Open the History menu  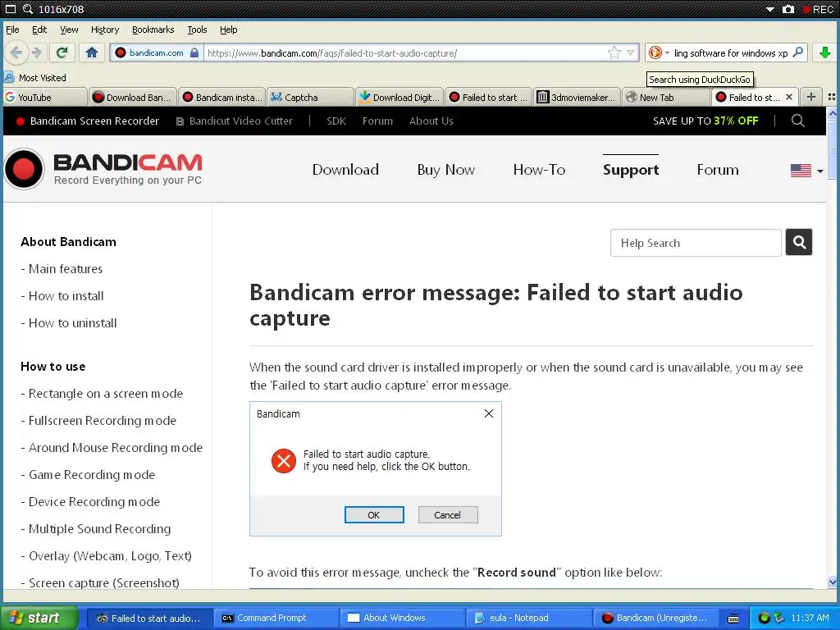click(x=105, y=30)
